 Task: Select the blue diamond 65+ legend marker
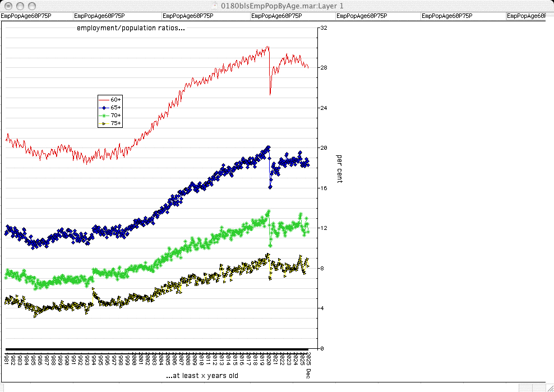coord(104,107)
